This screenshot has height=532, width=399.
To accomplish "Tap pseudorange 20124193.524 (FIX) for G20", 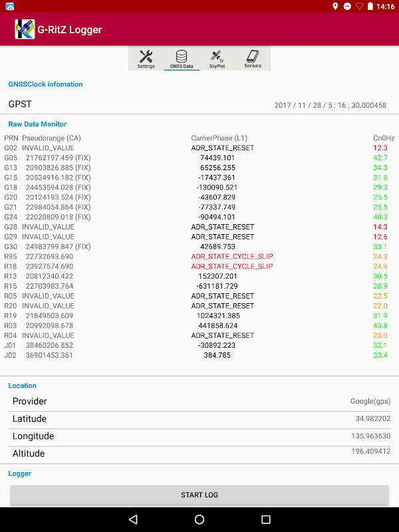I will click(58, 197).
